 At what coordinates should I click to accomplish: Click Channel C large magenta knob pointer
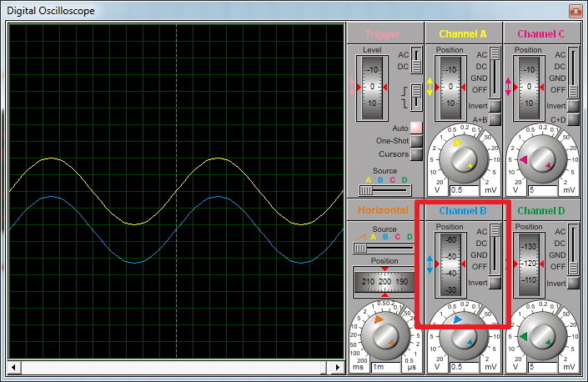pos(523,159)
